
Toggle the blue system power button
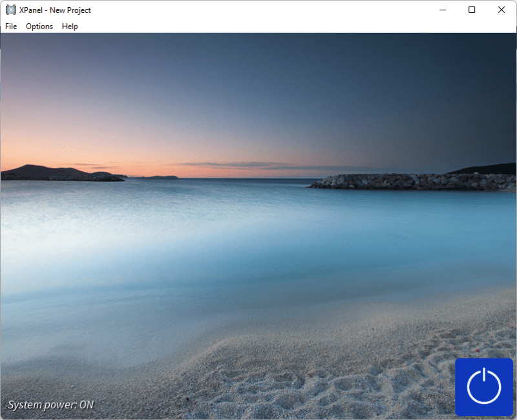click(484, 386)
